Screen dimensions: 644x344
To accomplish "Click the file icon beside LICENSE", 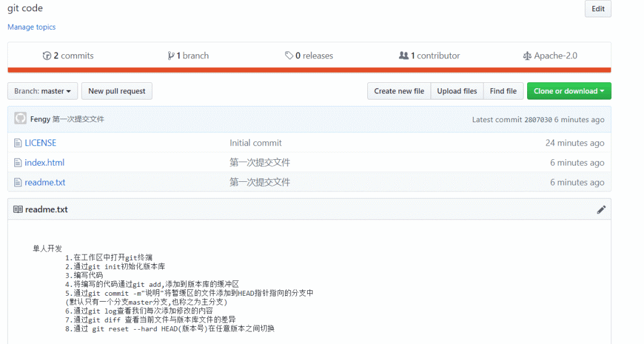I will coord(18,143).
